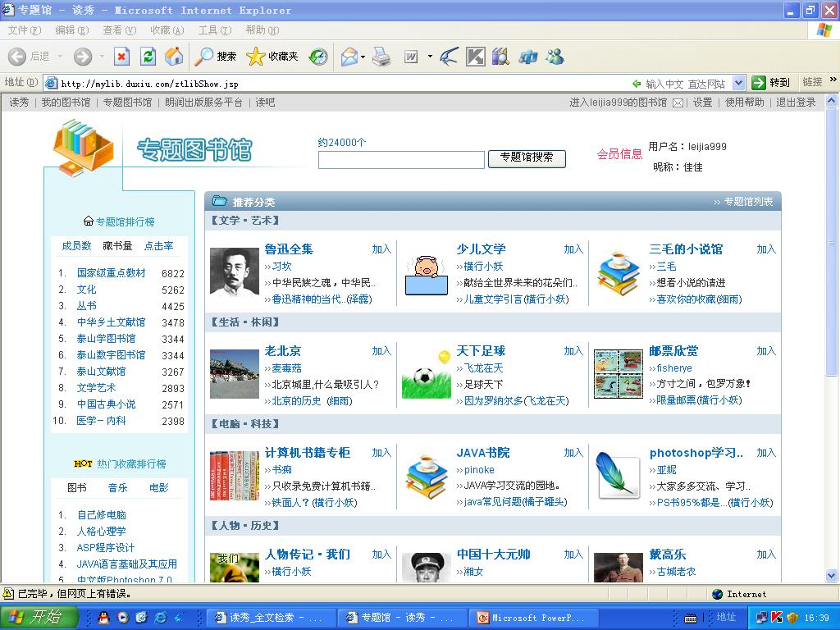
Task: Open Favorites star toolbar button
Action: tap(272, 57)
